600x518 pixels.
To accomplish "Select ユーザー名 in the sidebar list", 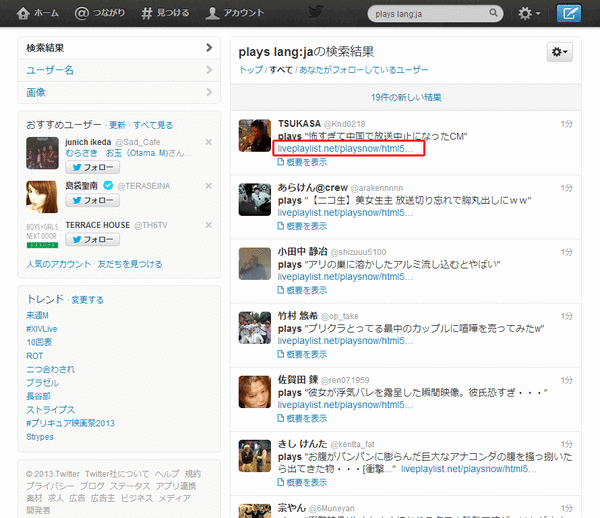I will click(119, 70).
